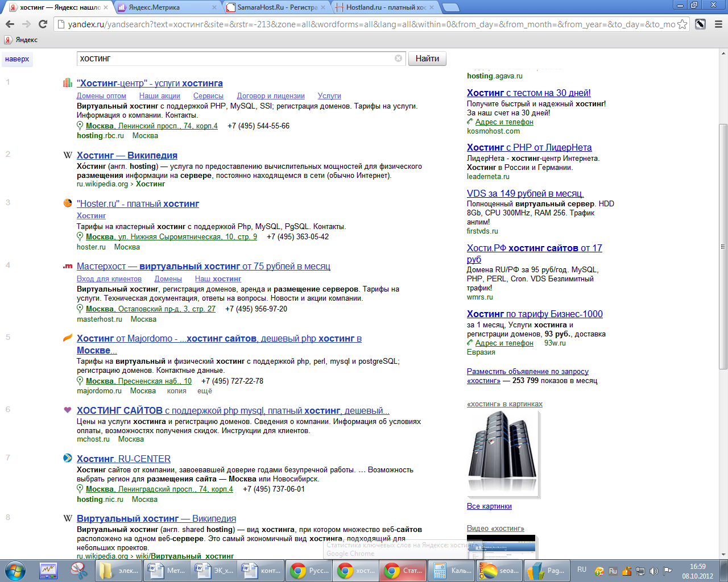Bookmark this page with the star icon
The image size is (728, 582).
pos(682,24)
